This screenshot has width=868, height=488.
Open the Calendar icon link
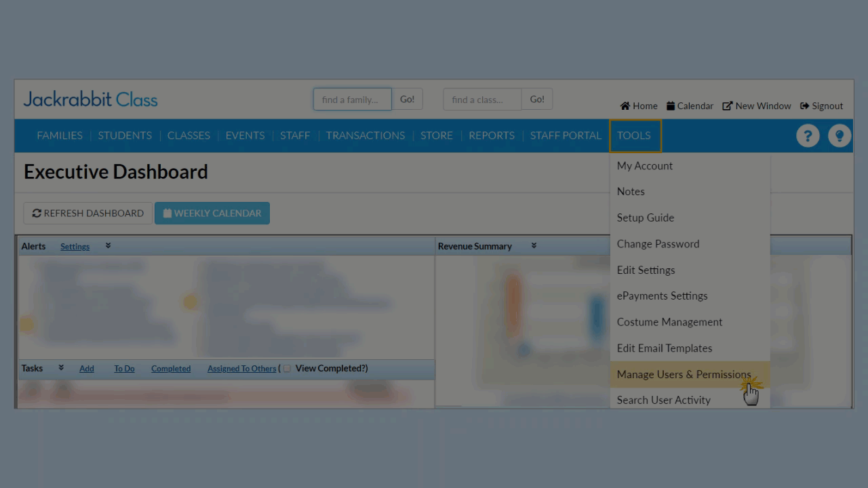coord(690,106)
